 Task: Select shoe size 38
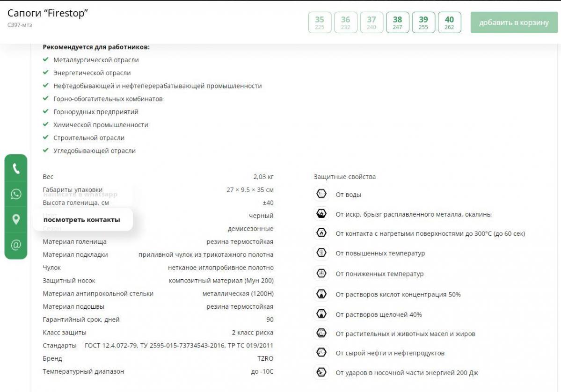coord(397,22)
